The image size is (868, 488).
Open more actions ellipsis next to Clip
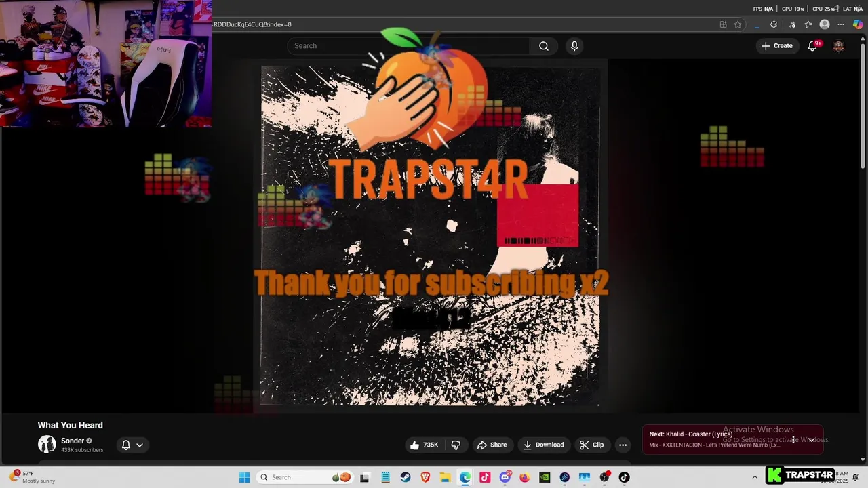coord(623,445)
